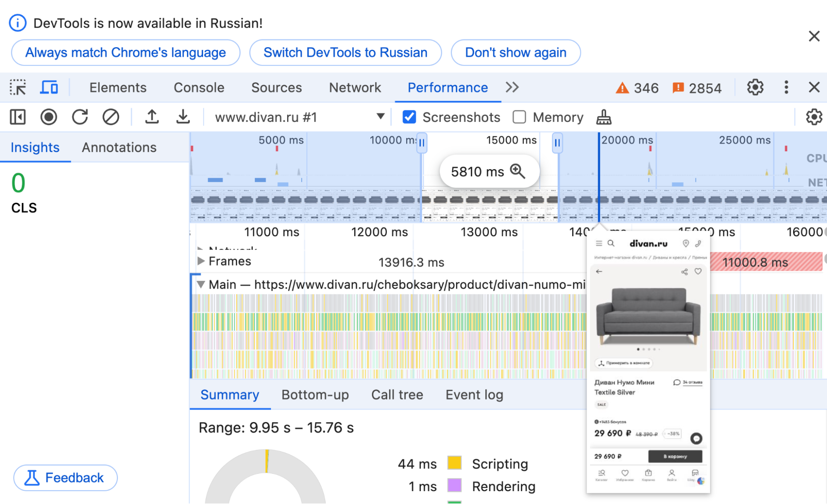Expand the Frames track
Image resolution: width=827 pixels, height=504 pixels.
coord(201,261)
